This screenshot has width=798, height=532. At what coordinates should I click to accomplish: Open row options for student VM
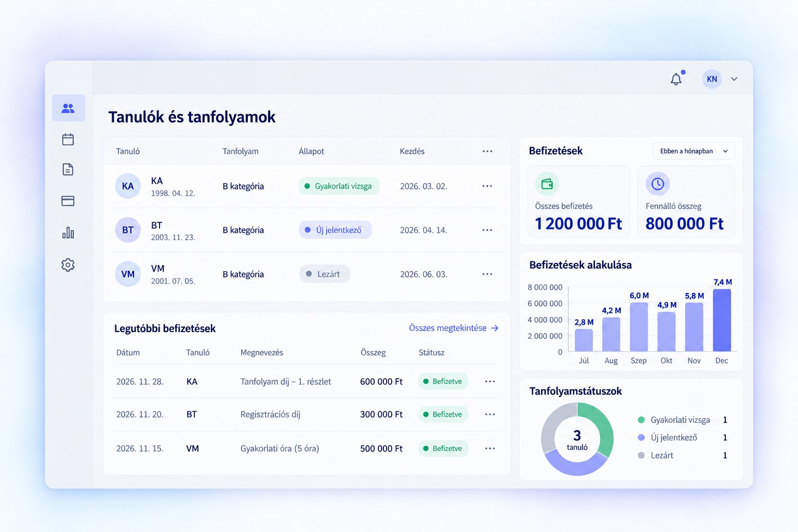click(x=487, y=274)
